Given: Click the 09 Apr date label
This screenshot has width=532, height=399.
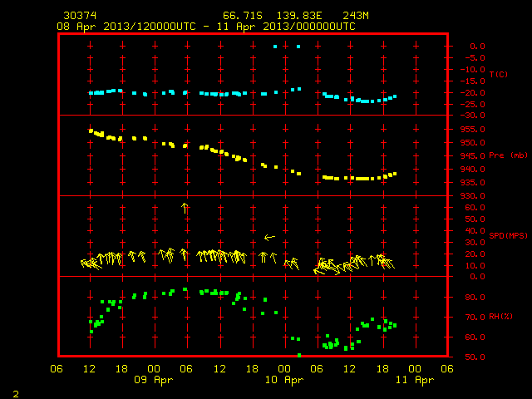Looking at the screenshot, I should click(x=153, y=380).
